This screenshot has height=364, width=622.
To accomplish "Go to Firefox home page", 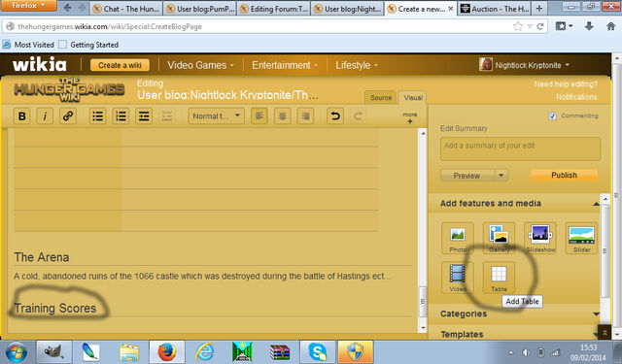I will [x=611, y=26].
